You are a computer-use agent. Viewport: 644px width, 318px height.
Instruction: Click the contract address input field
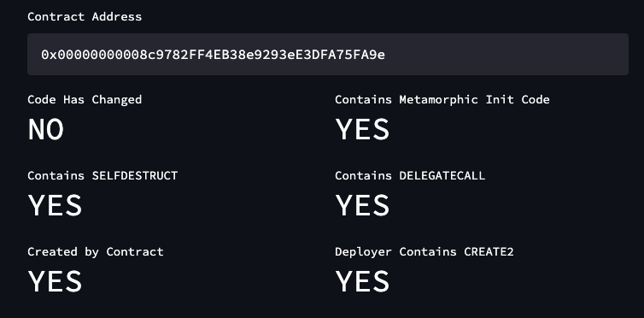(x=328, y=54)
